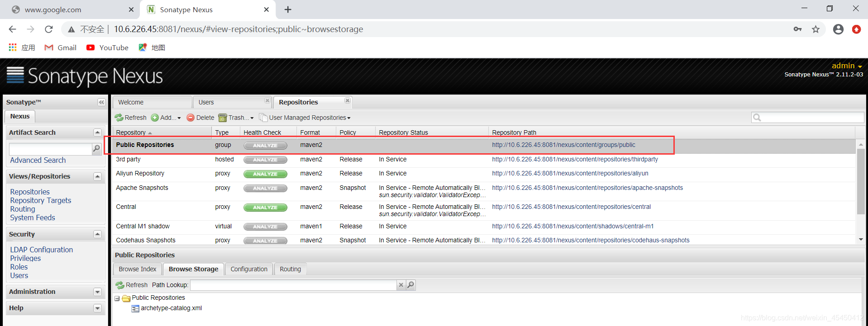
Task: Open Repositories link in sidebar
Action: (30, 192)
